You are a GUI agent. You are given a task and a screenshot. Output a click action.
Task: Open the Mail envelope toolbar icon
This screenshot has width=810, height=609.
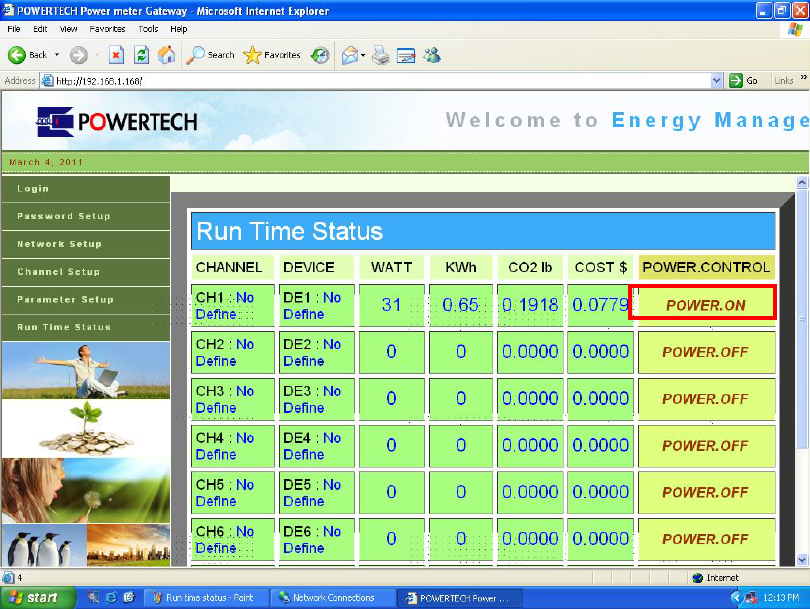[x=350, y=55]
